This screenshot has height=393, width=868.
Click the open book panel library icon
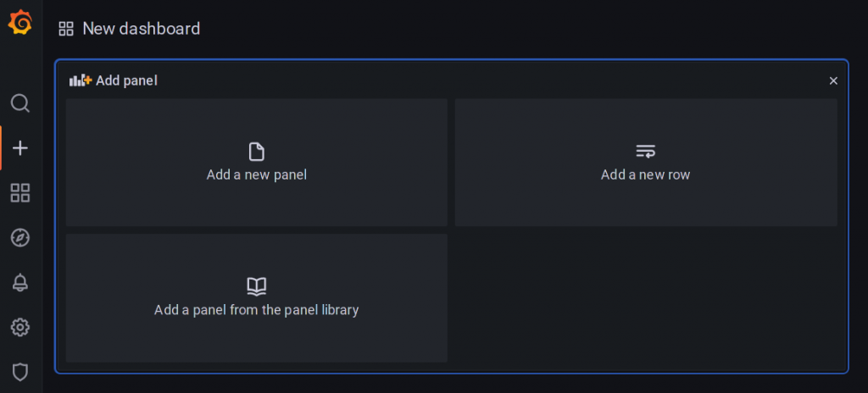click(256, 286)
